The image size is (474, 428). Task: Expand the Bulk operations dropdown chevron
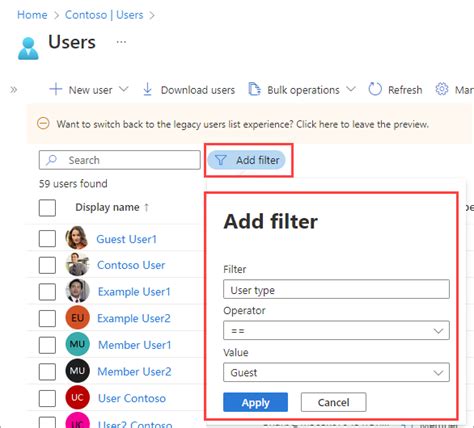pos(351,89)
